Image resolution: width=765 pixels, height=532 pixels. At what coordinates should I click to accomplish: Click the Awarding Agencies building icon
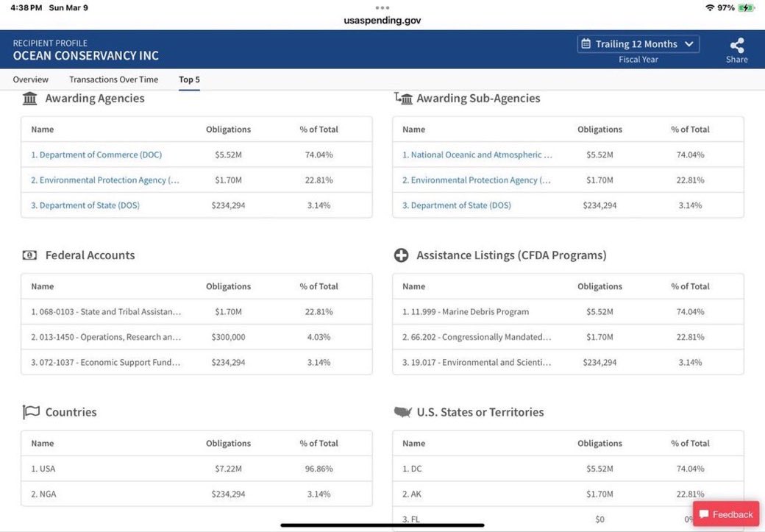[30, 99]
